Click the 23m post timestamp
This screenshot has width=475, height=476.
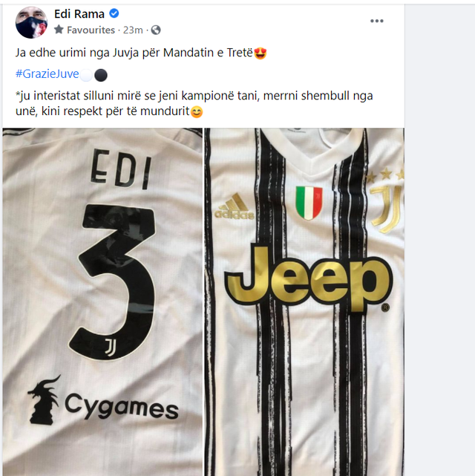point(133,30)
